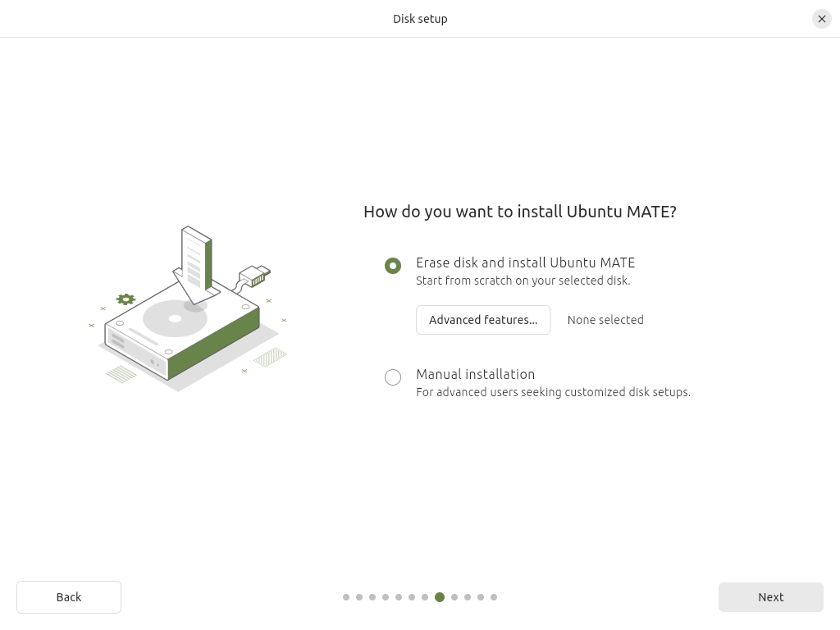The image size is (840, 630).
Task: Click the 'None selected' status text
Action: [605, 320]
